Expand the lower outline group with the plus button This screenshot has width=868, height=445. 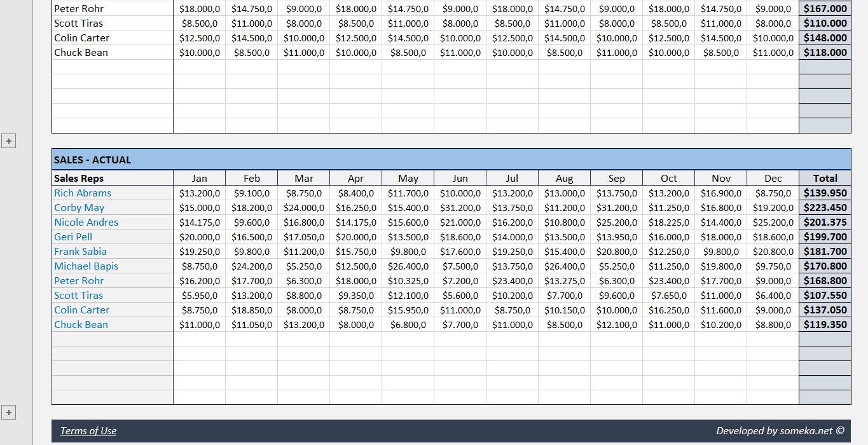(x=8, y=413)
